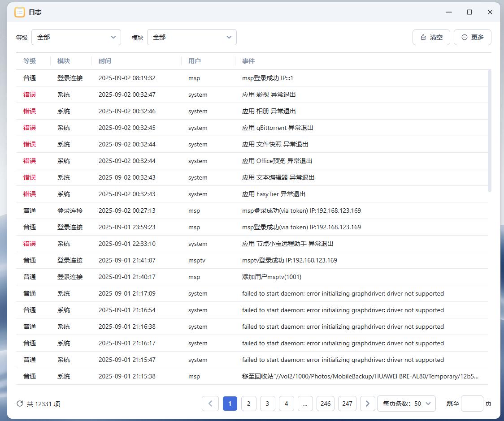Go to the previous page arrow

(210, 404)
